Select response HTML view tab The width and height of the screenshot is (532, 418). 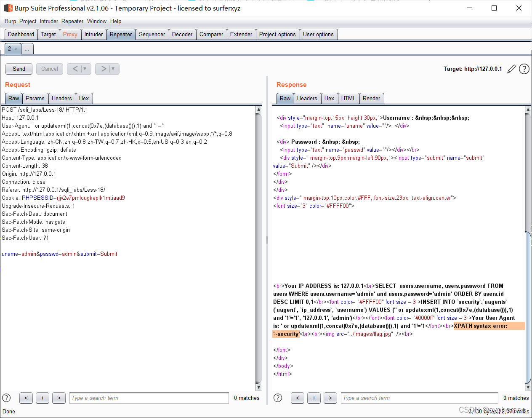coord(348,98)
